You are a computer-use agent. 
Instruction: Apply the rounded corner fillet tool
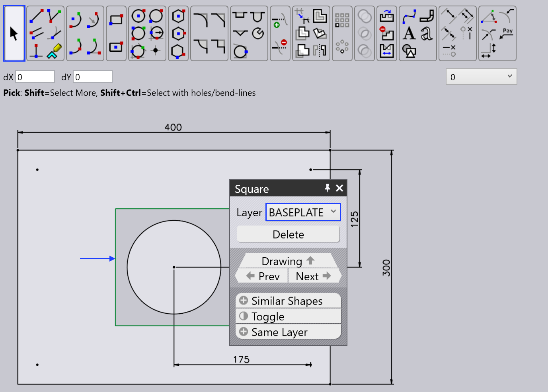coord(200,19)
